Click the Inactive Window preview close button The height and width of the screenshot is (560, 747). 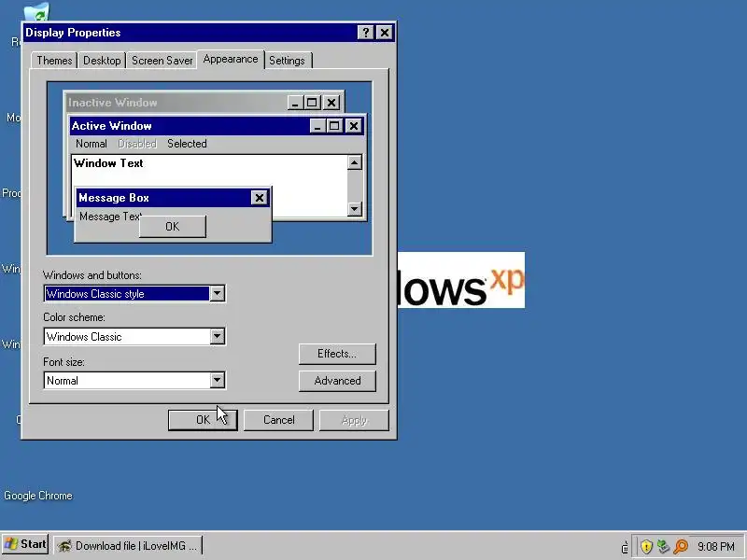(331, 103)
